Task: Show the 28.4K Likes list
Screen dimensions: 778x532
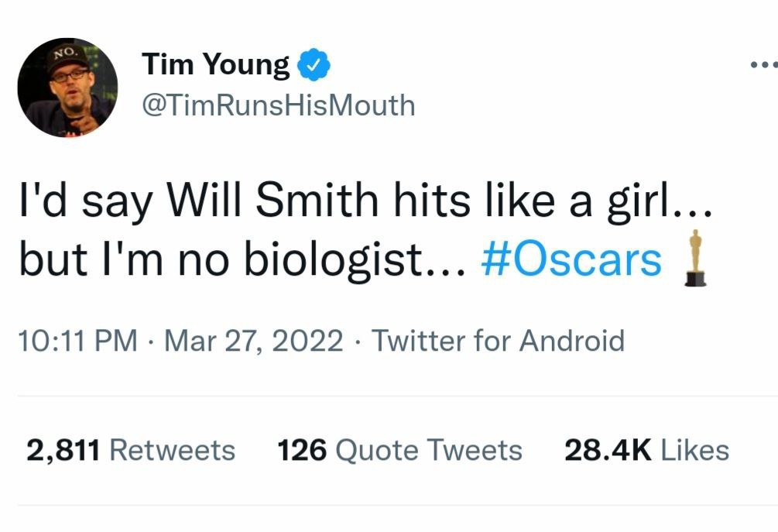Action: 647,450
